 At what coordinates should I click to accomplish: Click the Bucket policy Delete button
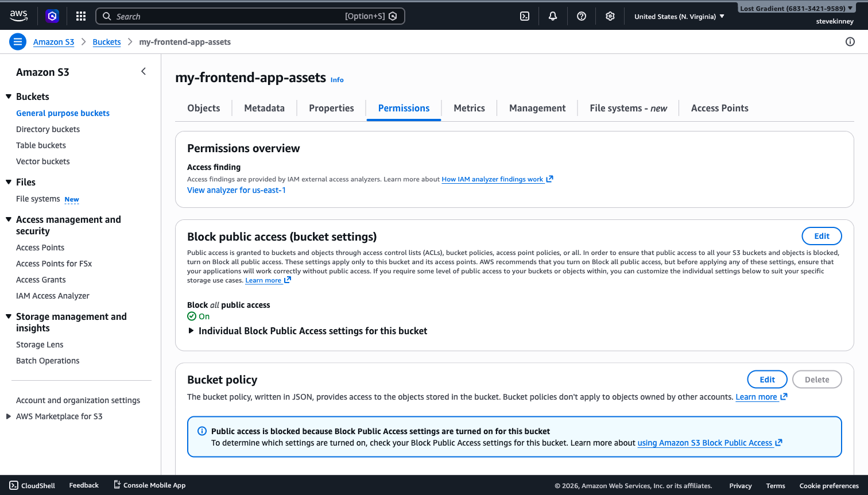[x=817, y=380]
